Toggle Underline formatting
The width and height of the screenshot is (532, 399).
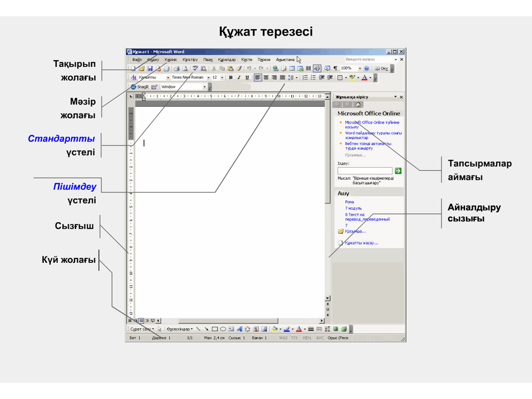247,77
